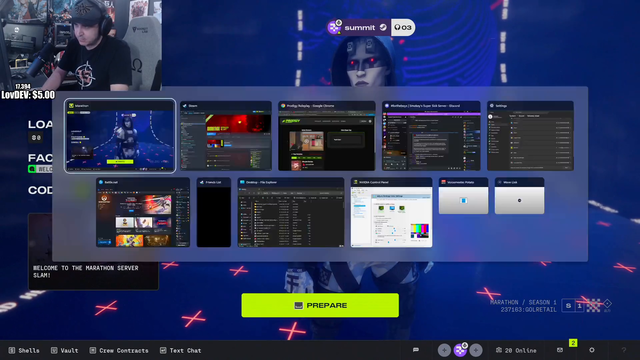Click the help question mark icon
The image size is (640, 360).
624,350
